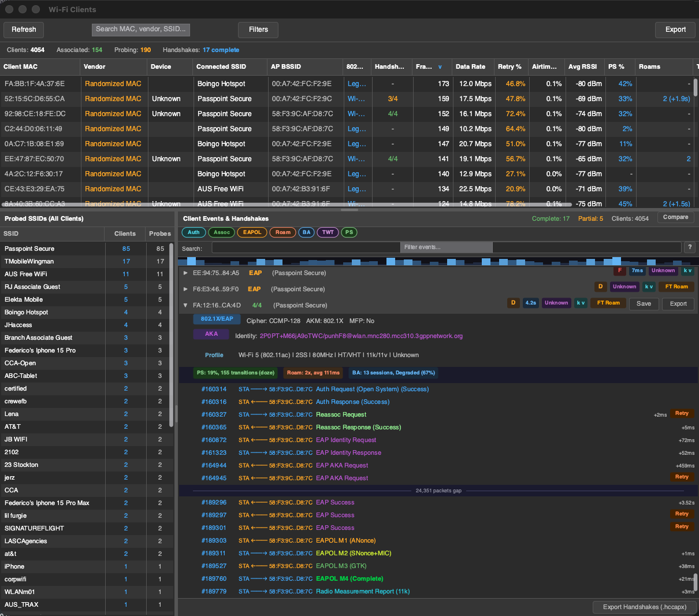
Task: Click the BA 13 sessions Degraded badge
Action: (393, 373)
